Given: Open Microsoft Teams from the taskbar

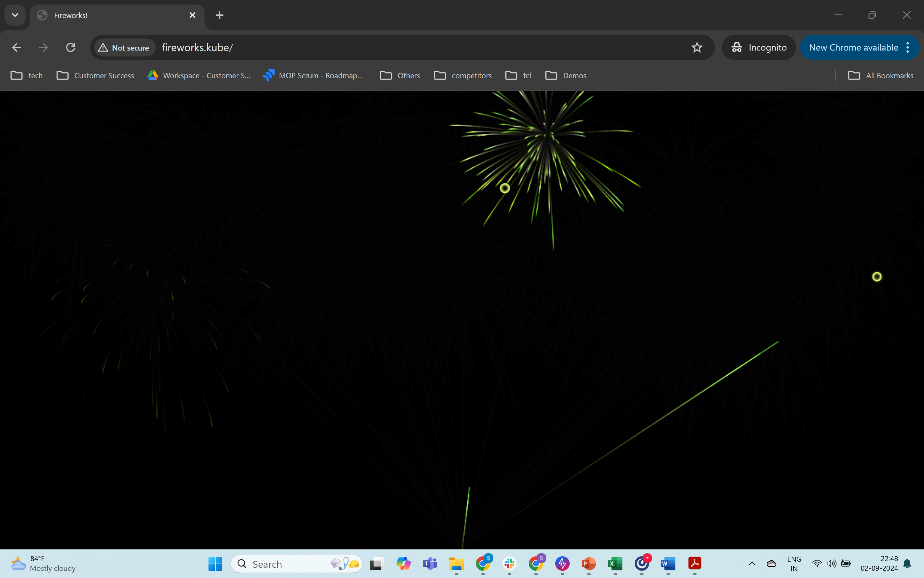Looking at the screenshot, I should coord(430,564).
